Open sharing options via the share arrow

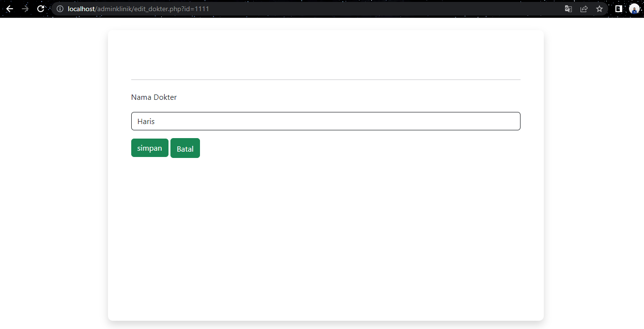coord(584,8)
